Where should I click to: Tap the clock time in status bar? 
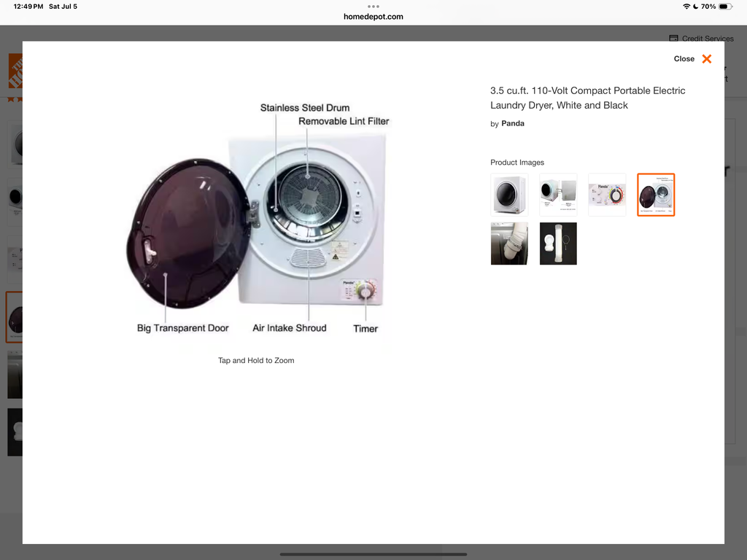[x=28, y=7]
